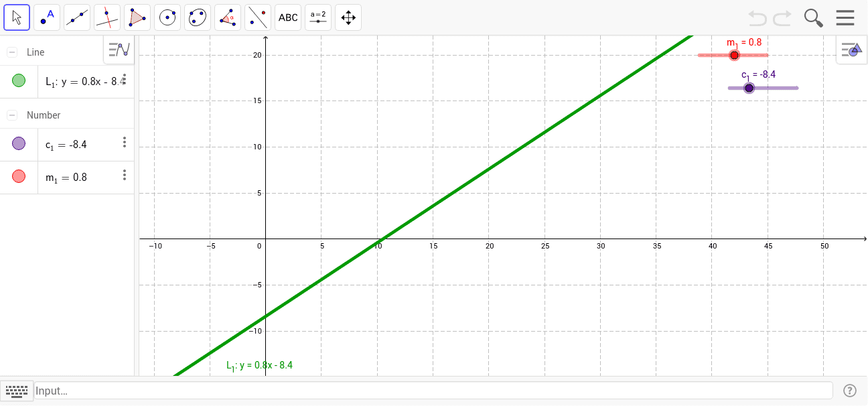Click the Number group heading
The width and height of the screenshot is (868, 406).
(44, 115)
